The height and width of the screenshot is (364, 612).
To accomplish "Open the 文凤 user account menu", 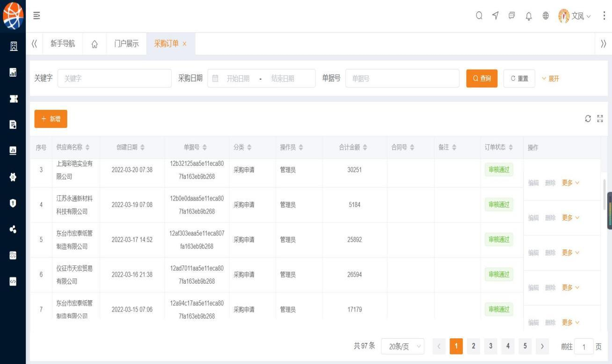I will click(575, 16).
